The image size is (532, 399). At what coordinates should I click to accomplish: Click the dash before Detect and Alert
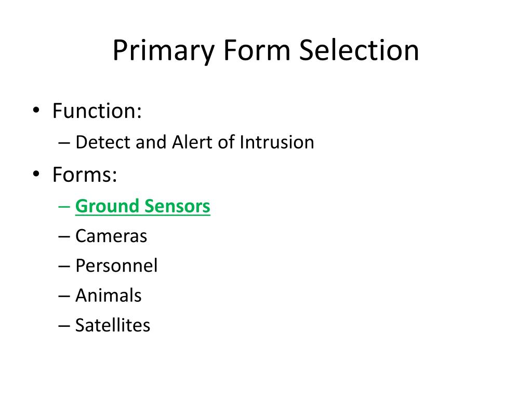coord(64,143)
